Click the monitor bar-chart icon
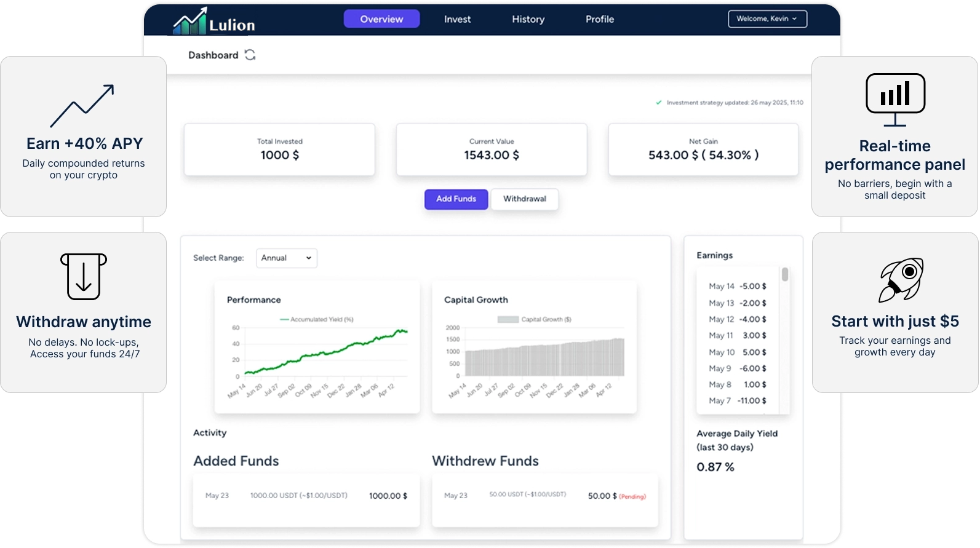This screenshot has width=980, height=548. (x=895, y=99)
